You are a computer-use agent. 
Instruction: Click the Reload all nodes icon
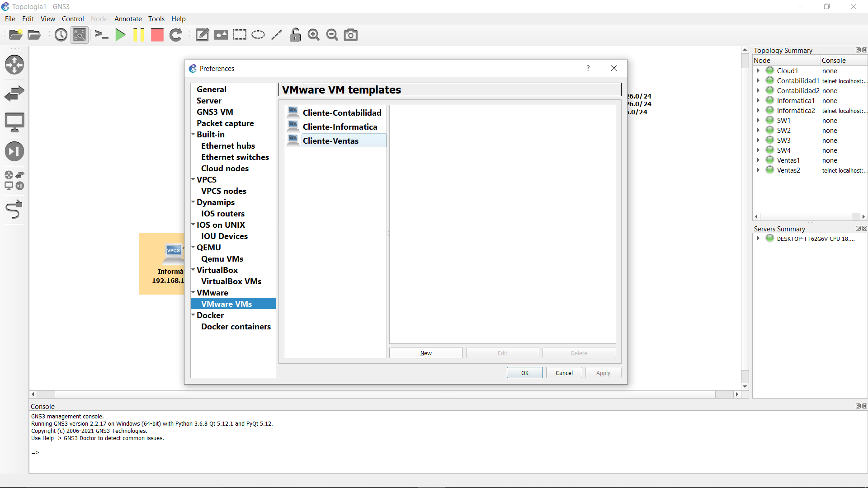tap(176, 35)
